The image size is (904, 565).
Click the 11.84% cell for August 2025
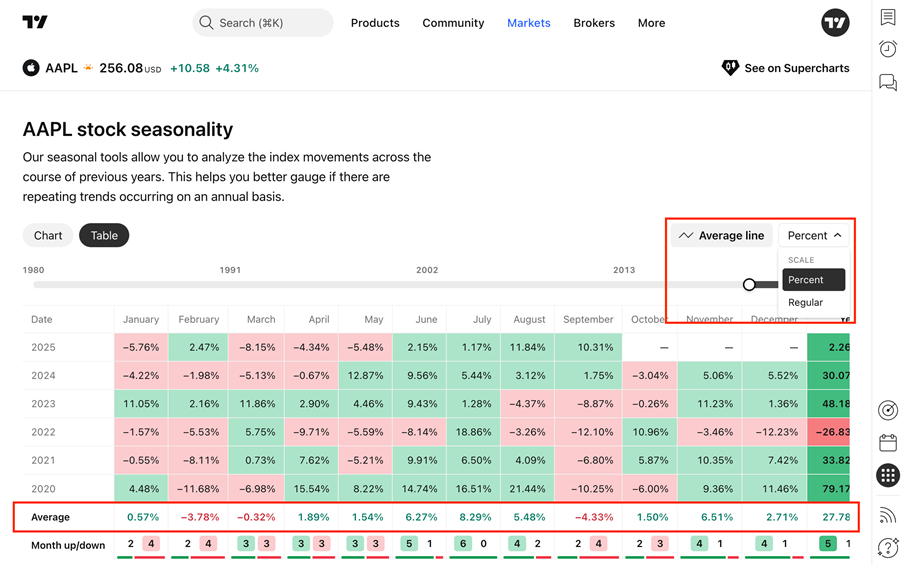coord(527,347)
